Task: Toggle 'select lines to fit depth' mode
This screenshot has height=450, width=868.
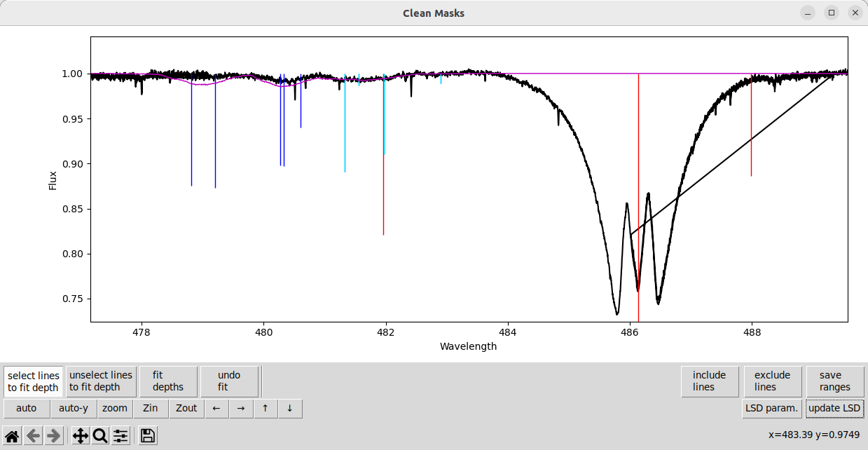Action: click(34, 381)
